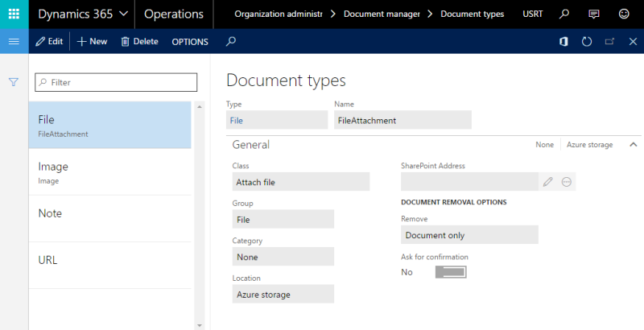Click the Type field showing File
This screenshot has width=644, height=330.
click(277, 120)
